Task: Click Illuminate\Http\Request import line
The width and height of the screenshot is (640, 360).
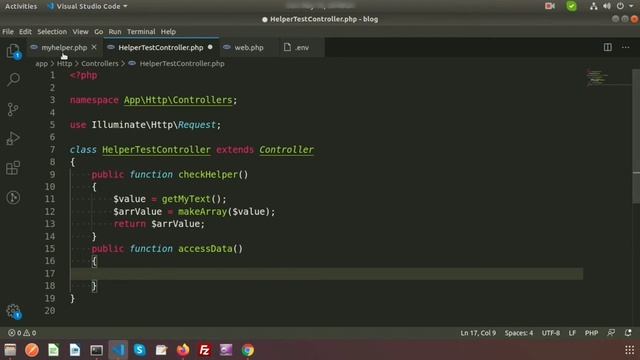Action: (145, 124)
